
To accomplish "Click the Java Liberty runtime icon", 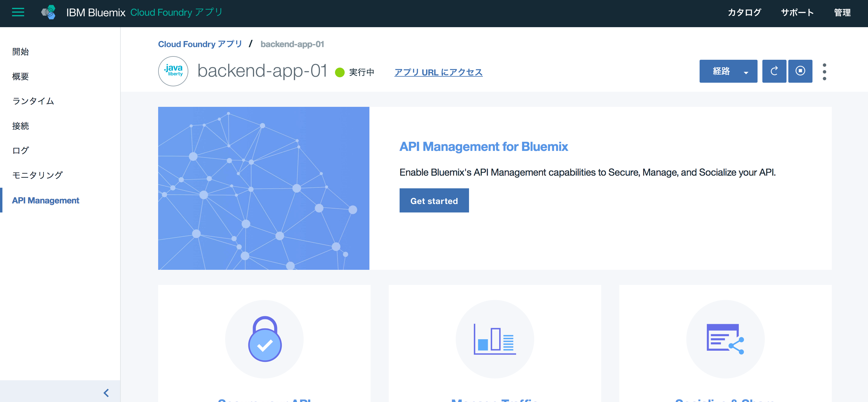I will pyautogui.click(x=173, y=71).
